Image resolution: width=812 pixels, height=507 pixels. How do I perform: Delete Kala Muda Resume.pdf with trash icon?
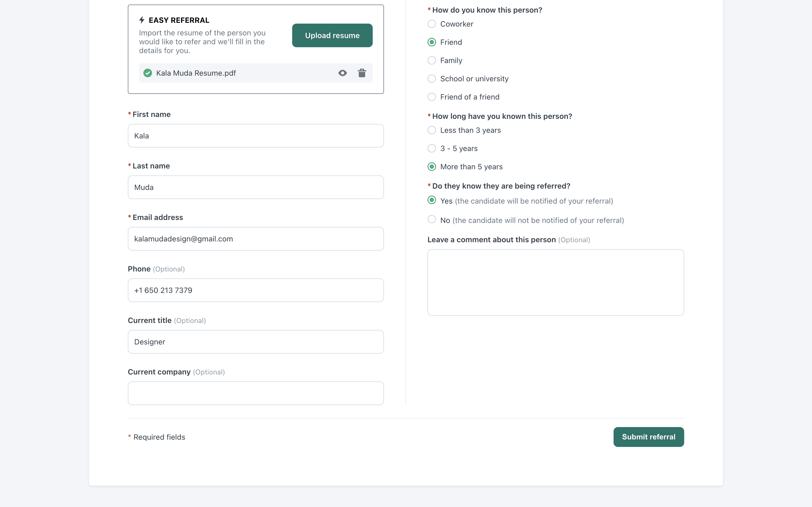pos(362,73)
